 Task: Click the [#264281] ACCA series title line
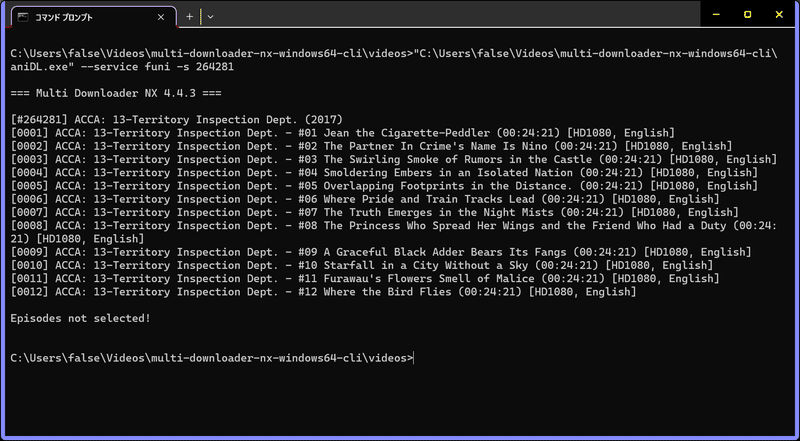click(x=177, y=120)
